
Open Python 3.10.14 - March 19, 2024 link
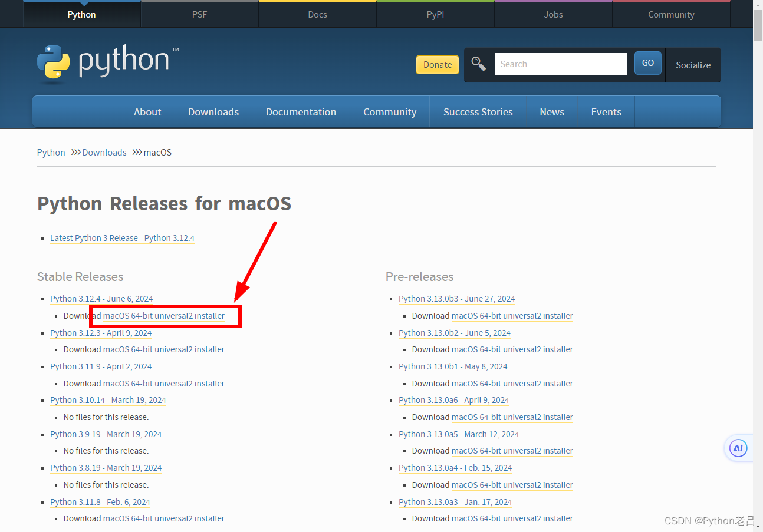[108, 400]
